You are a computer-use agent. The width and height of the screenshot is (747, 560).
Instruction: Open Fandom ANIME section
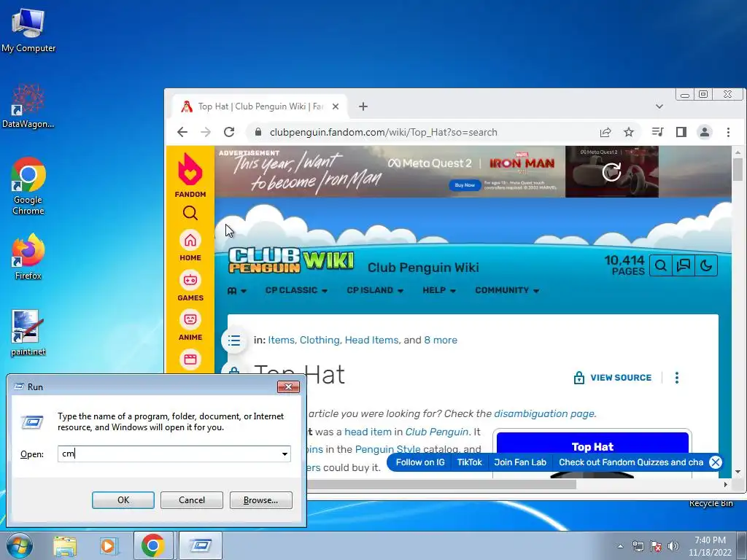point(190,325)
